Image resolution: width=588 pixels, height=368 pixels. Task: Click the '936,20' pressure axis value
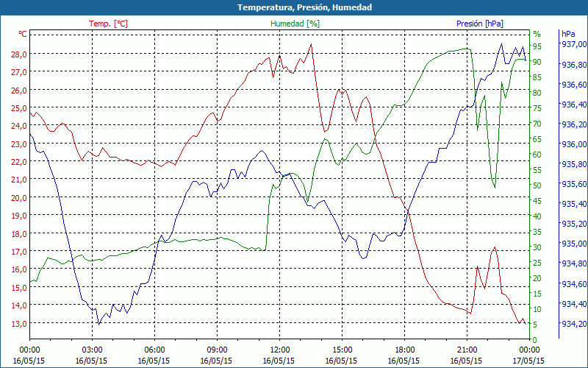(573, 124)
